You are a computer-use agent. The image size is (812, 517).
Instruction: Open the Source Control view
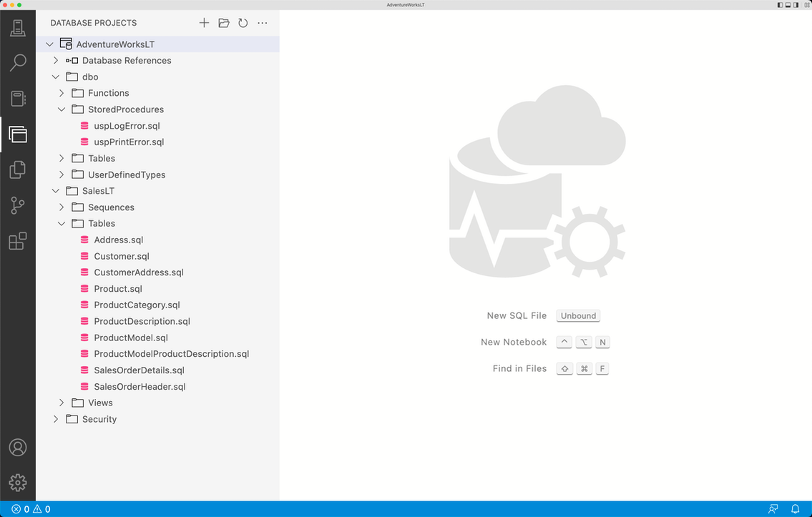[x=17, y=205]
